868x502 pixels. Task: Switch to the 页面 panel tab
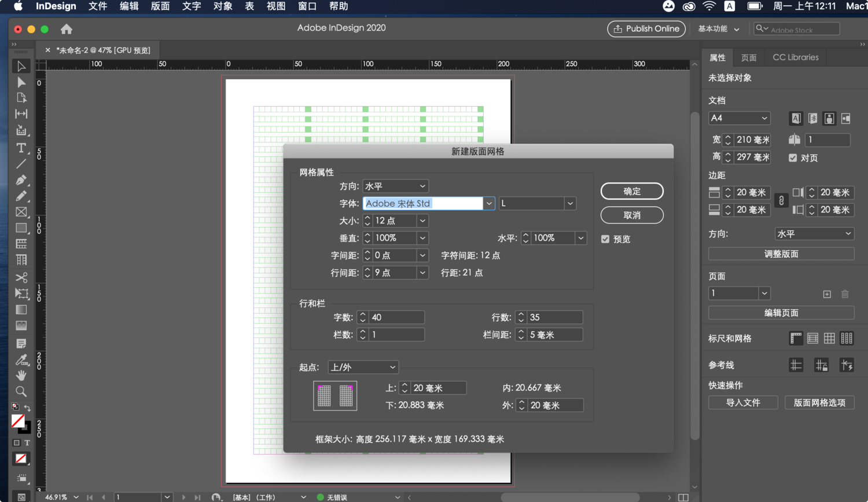pos(749,57)
